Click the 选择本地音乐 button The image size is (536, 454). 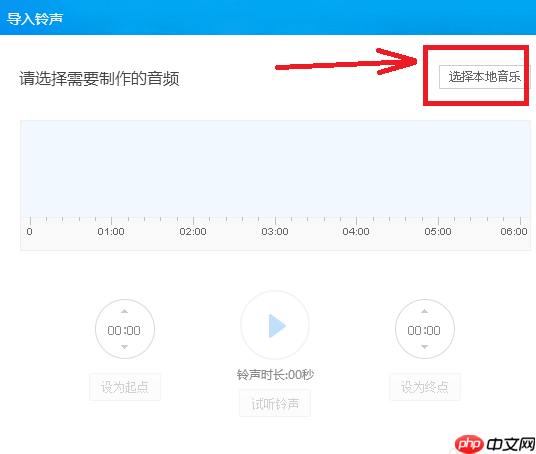[x=484, y=77]
